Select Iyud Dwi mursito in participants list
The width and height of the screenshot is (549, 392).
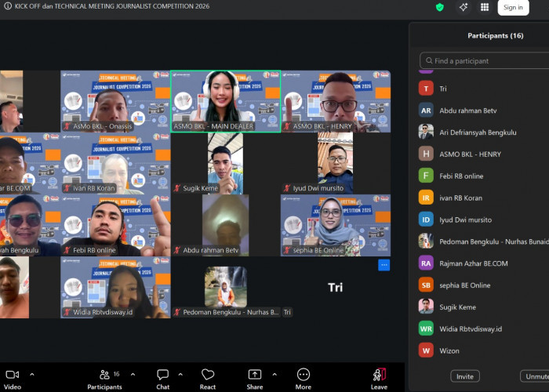484,220
